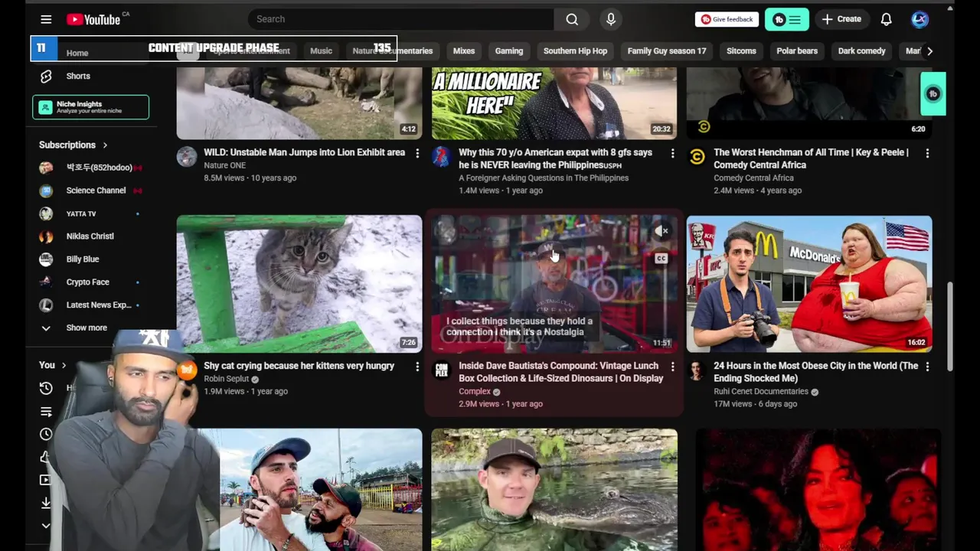The width and height of the screenshot is (980, 551).
Task: Select the Gaming category chip
Action: [x=509, y=51]
